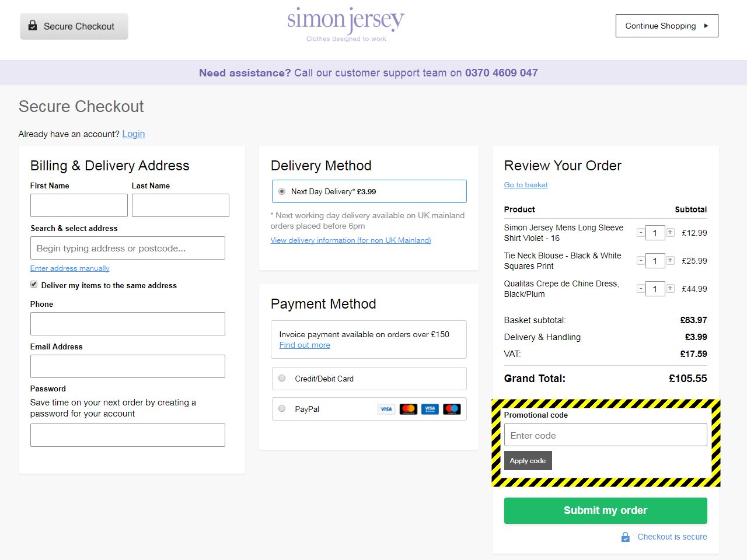Increase quantity of Qualitas Crepe de Chine Dress
The width and height of the screenshot is (747, 560).
click(670, 288)
